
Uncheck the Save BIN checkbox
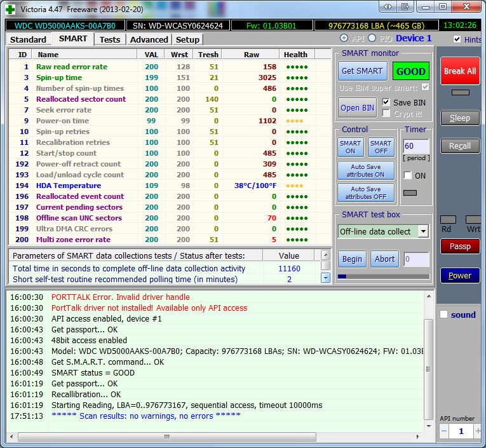click(386, 102)
